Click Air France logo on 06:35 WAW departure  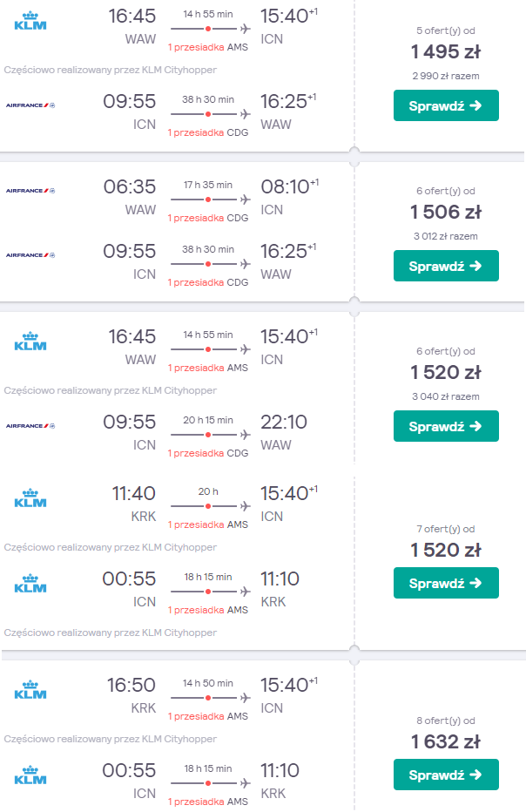[x=30, y=190]
